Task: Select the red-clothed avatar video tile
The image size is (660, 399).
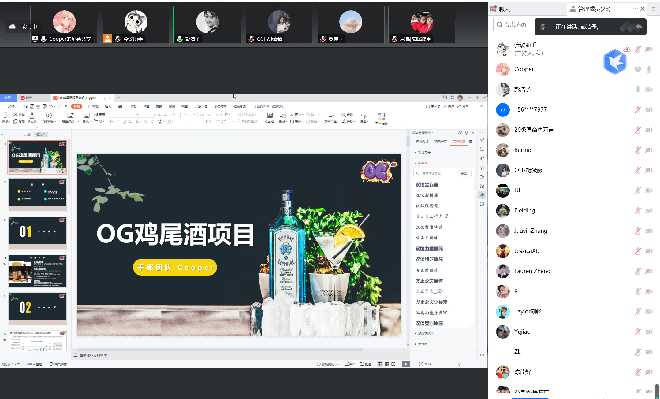Action: tap(422, 24)
